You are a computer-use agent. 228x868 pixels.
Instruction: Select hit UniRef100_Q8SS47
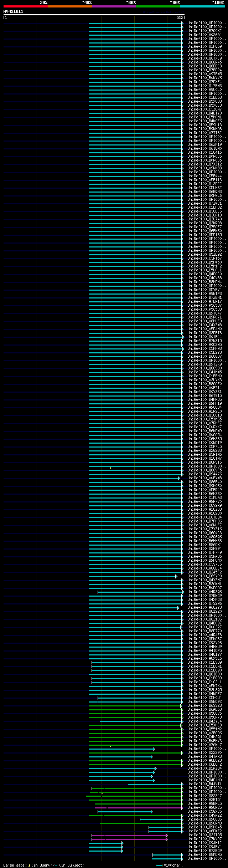click(204, 796)
